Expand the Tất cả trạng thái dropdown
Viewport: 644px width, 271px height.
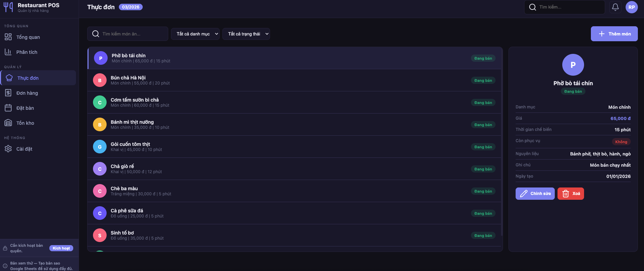pos(246,34)
